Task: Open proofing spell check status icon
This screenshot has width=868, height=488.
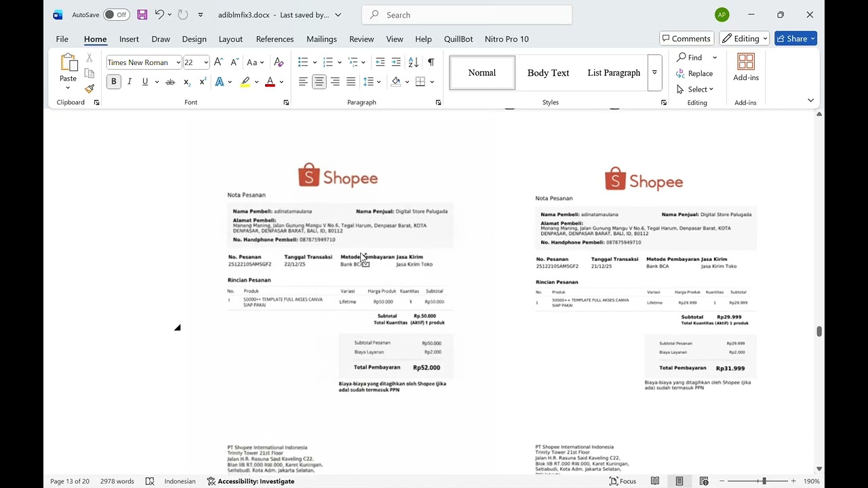Action: coord(150,481)
